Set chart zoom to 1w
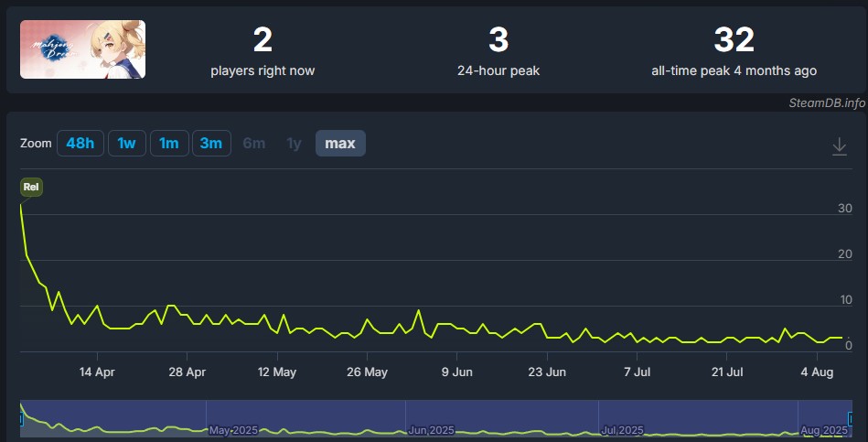 click(127, 144)
